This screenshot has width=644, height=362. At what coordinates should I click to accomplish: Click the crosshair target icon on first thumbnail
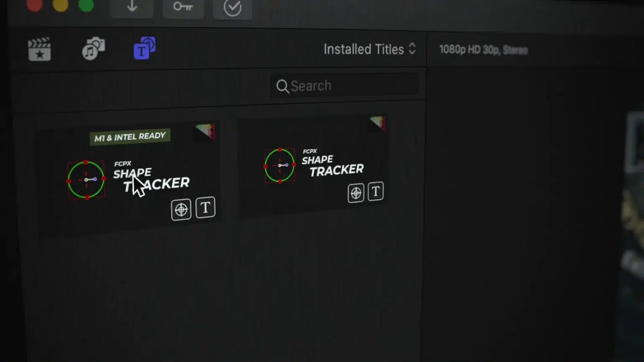coord(181,209)
